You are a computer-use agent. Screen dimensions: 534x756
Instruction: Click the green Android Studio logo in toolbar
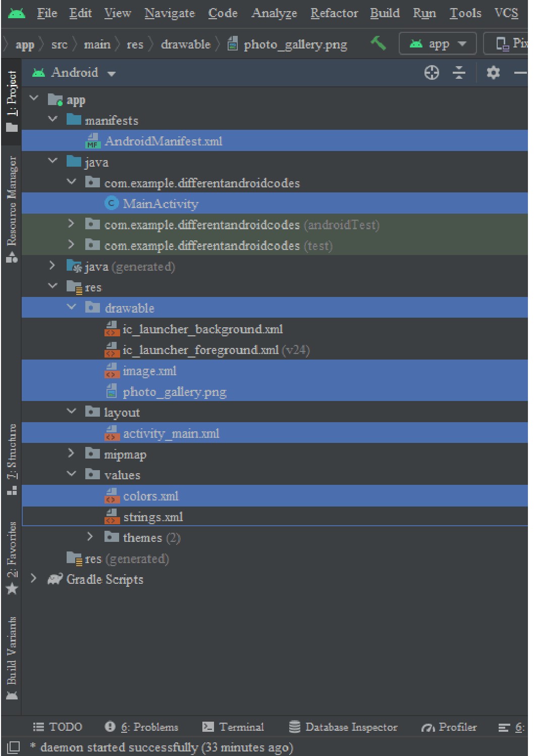[17, 12]
